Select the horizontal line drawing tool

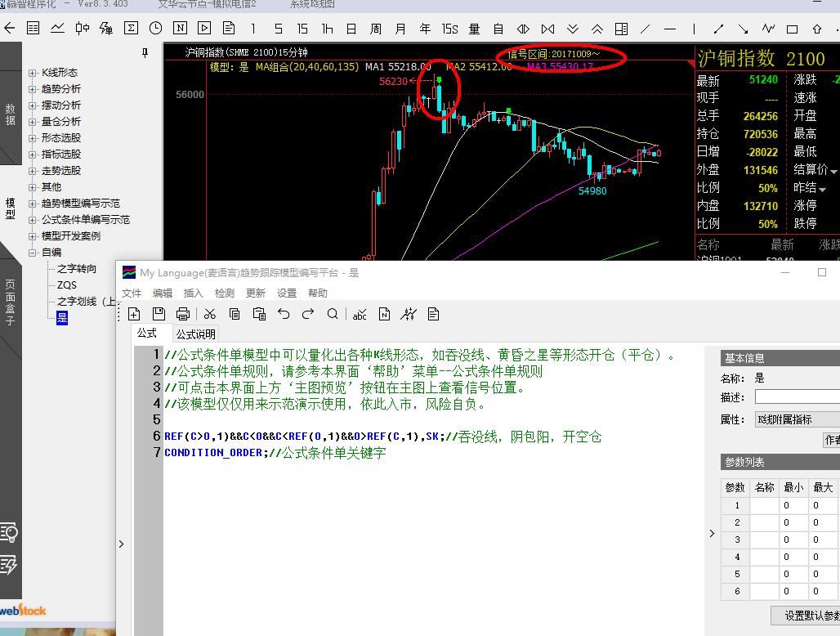tap(670, 29)
